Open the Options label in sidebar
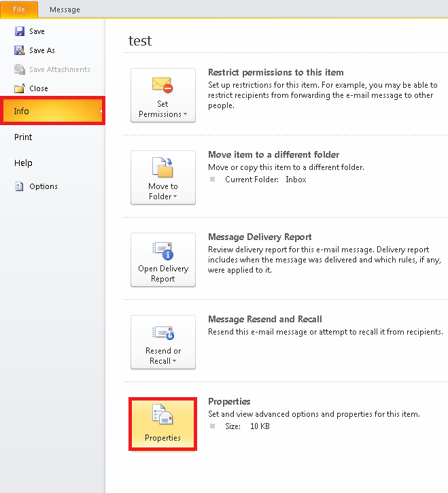The width and height of the screenshot is (448, 493). (44, 186)
